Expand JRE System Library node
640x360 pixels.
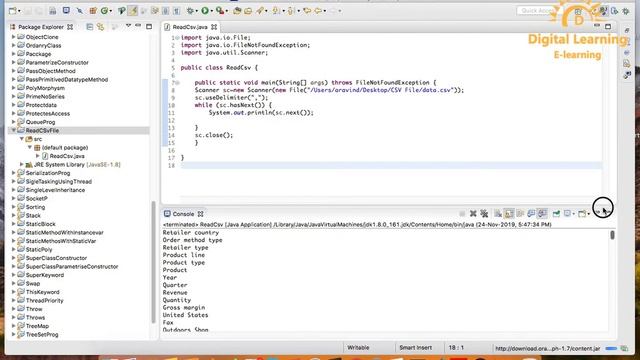pyautogui.click(x=22, y=164)
